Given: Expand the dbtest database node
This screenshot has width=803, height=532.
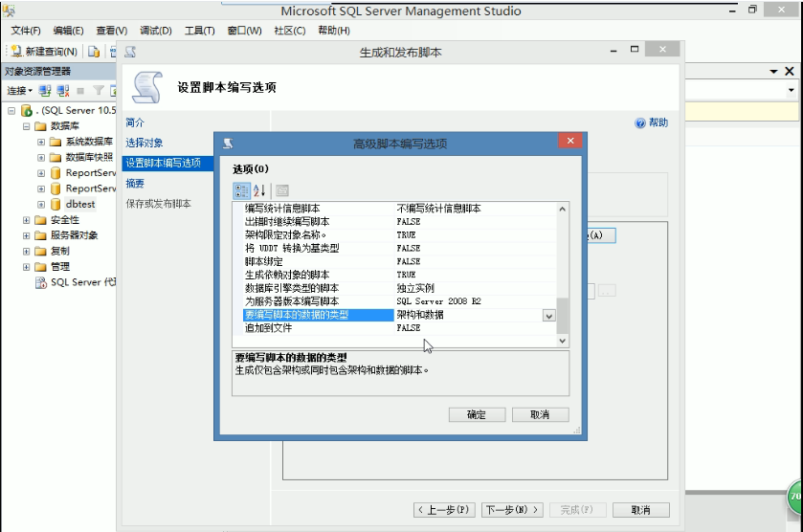Looking at the screenshot, I should (41, 205).
